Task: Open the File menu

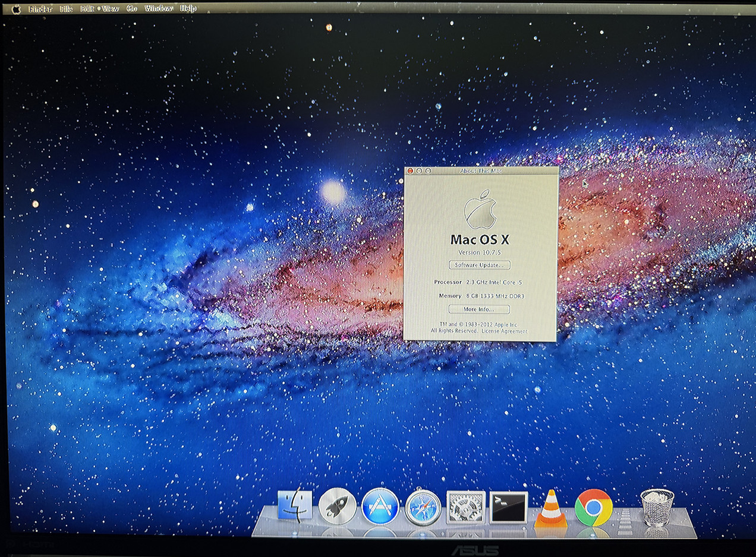Action: click(66, 9)
